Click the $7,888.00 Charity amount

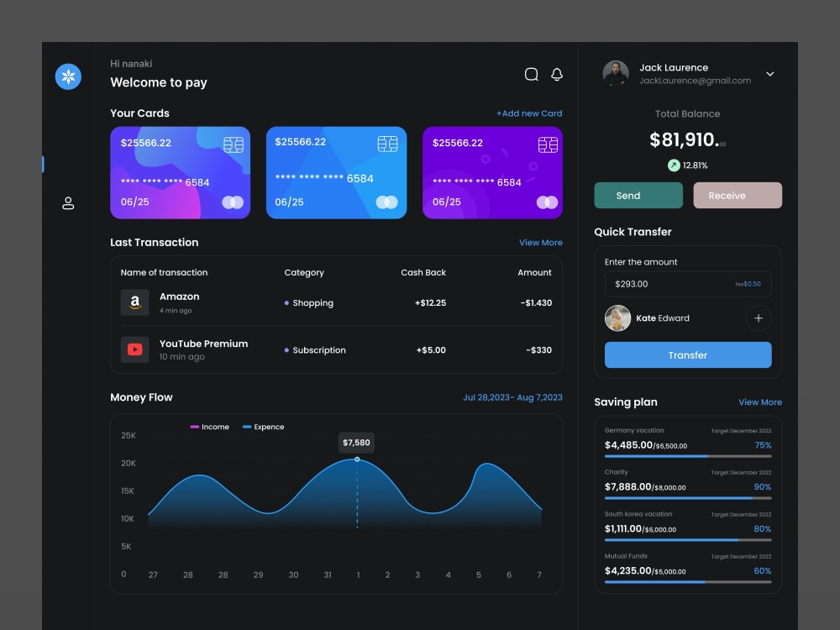627,487
